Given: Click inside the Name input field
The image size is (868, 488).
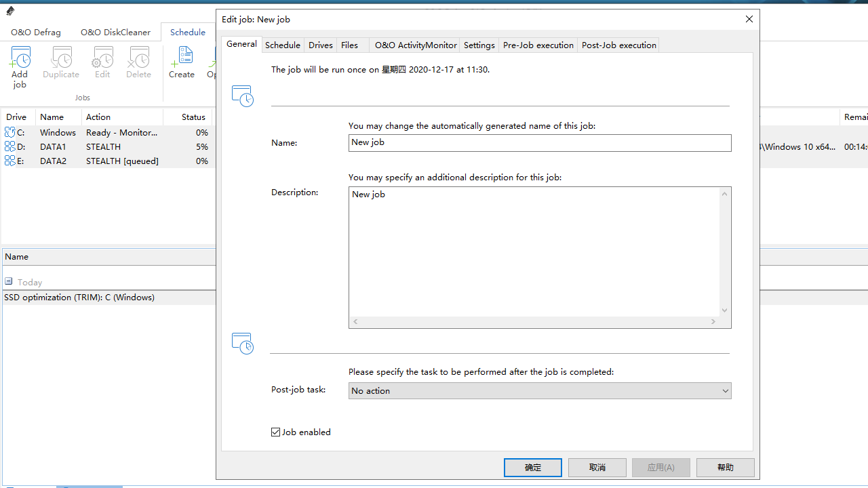Looking at the screenshot, I should (x=539, y=143).
